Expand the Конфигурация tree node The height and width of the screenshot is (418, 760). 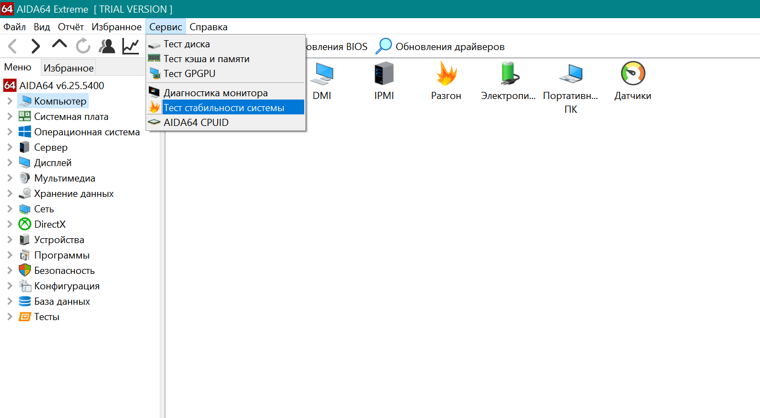[x=10, y=286]
